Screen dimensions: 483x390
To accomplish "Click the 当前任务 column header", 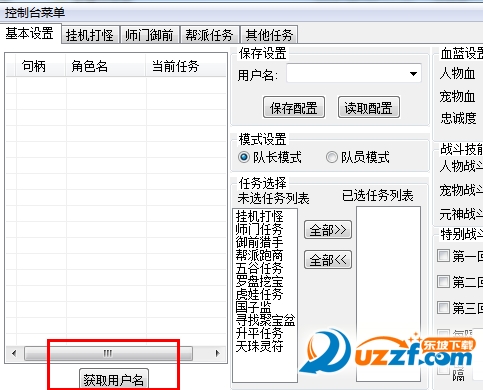I will tap(186, 66).
